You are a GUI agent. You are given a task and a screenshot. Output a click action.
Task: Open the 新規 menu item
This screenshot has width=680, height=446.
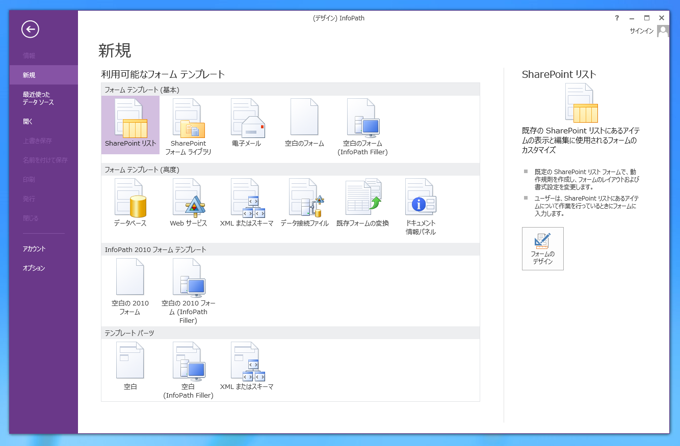43,75
